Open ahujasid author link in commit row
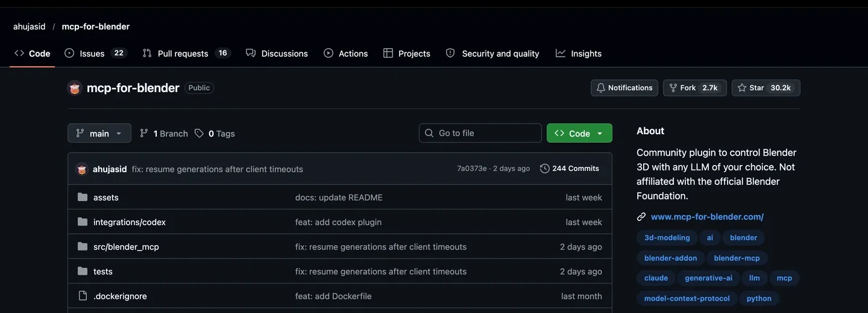The height and width of the screenshot is (313, 868). pyautogui.click(x=110, y=169)
